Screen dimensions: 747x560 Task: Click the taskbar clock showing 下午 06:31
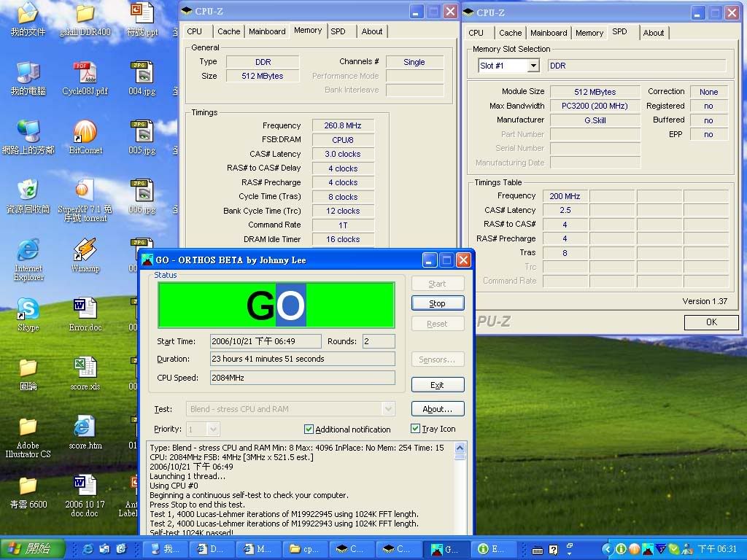717,550
